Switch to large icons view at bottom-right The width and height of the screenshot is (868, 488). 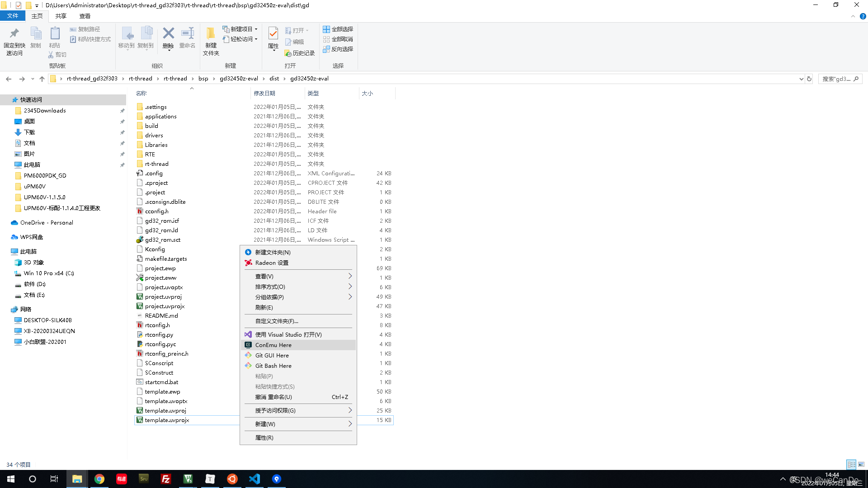(x=861, y=465)
